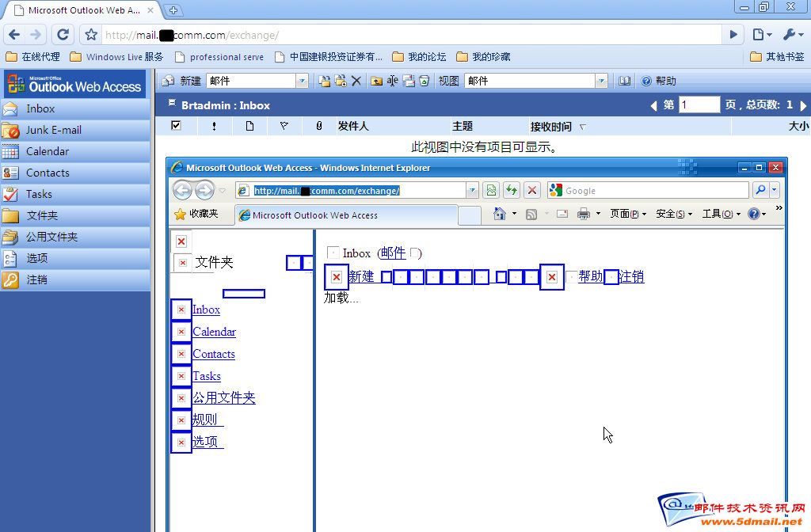Click IE compatibility view icon
The width and height of the screenshot is (811, 532).
(491, 190)
